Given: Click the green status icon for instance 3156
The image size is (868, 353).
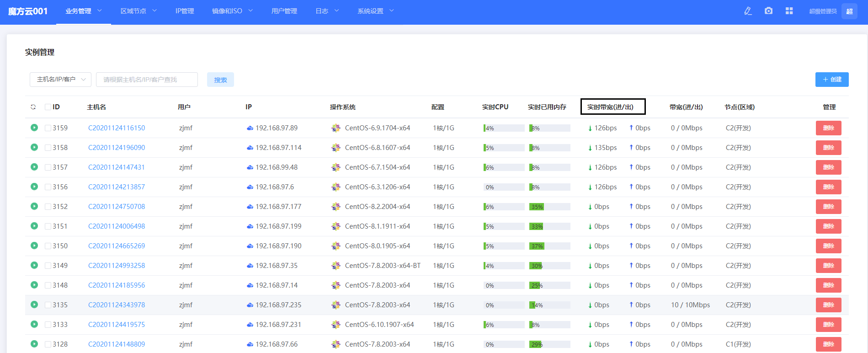Looking at the screenshot, I should pos(34,187).
